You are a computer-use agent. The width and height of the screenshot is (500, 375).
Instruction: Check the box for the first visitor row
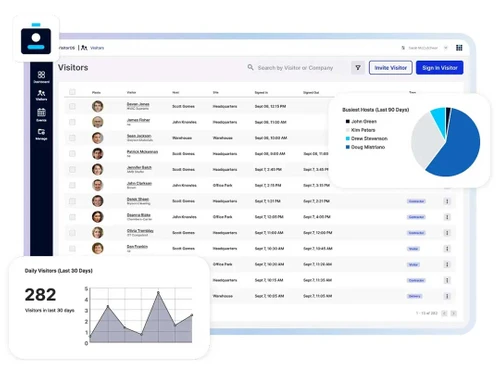tap(72, 106)
